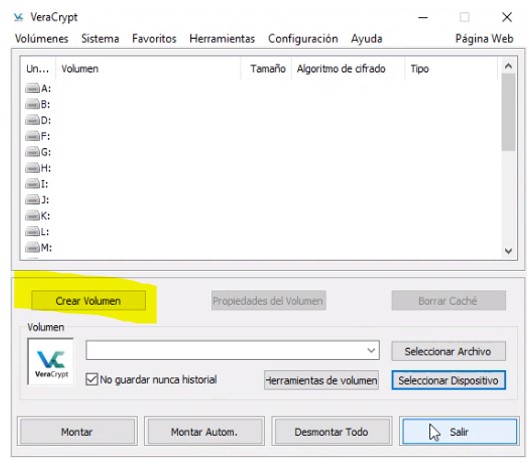This screenshot has width=532, height=462.
Task: Click the drive list scrollbar thumb
Action: click(508, 112)
